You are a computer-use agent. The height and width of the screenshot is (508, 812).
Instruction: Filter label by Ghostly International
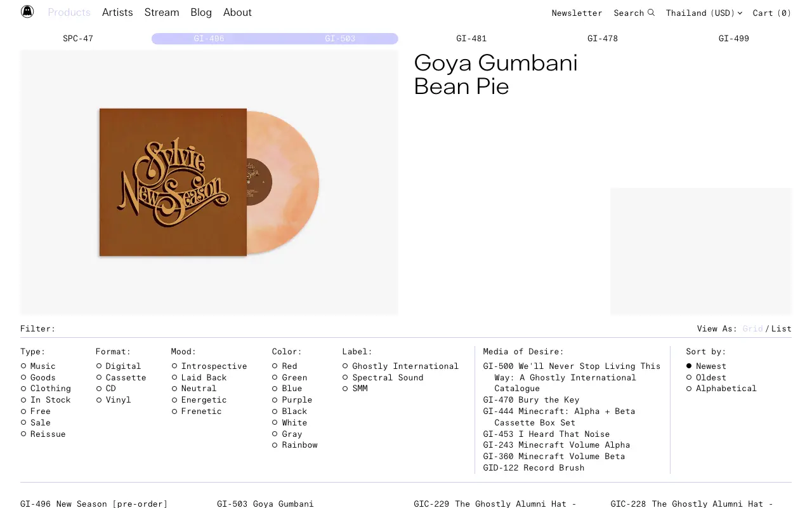coord(400,366)
